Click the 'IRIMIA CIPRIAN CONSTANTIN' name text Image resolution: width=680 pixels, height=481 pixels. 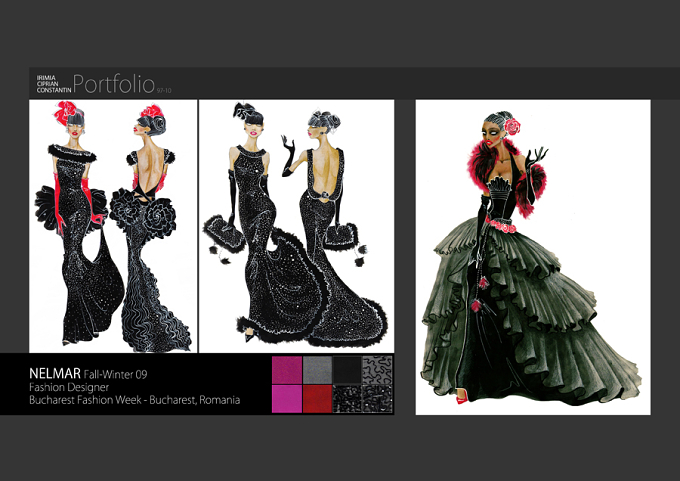(x=54, y=84)
